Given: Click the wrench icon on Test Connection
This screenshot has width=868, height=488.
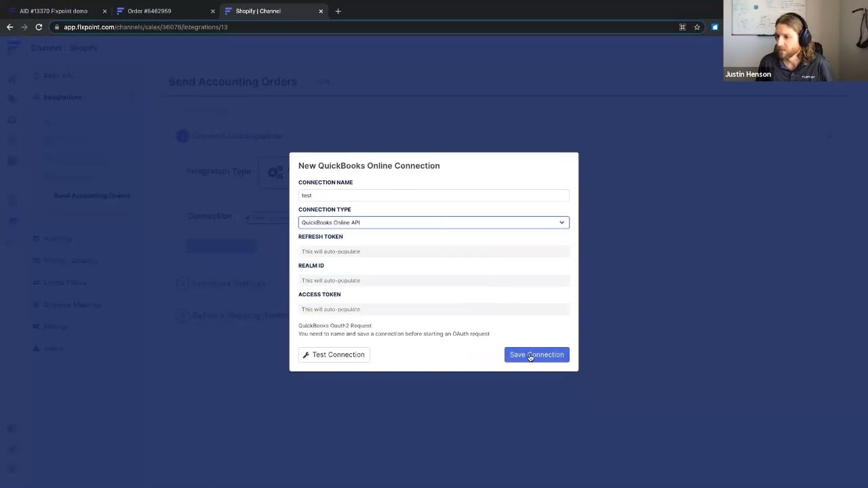Looking at the screenshot, I should click(x=306, y=354).
